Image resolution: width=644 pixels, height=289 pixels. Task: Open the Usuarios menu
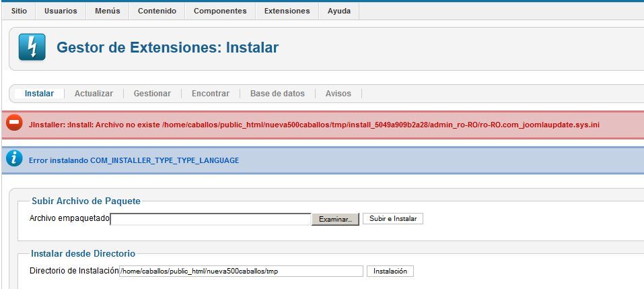(x=61, y=11)
